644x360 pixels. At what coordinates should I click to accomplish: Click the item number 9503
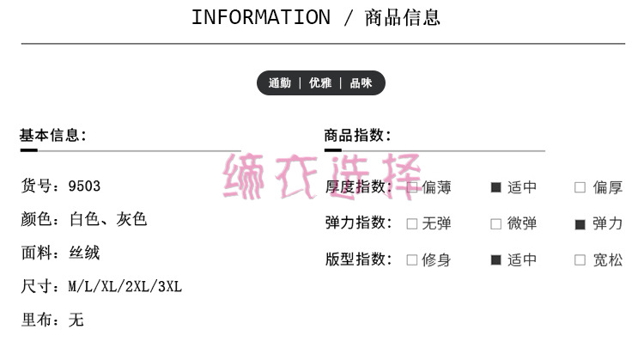pos(84,185)
